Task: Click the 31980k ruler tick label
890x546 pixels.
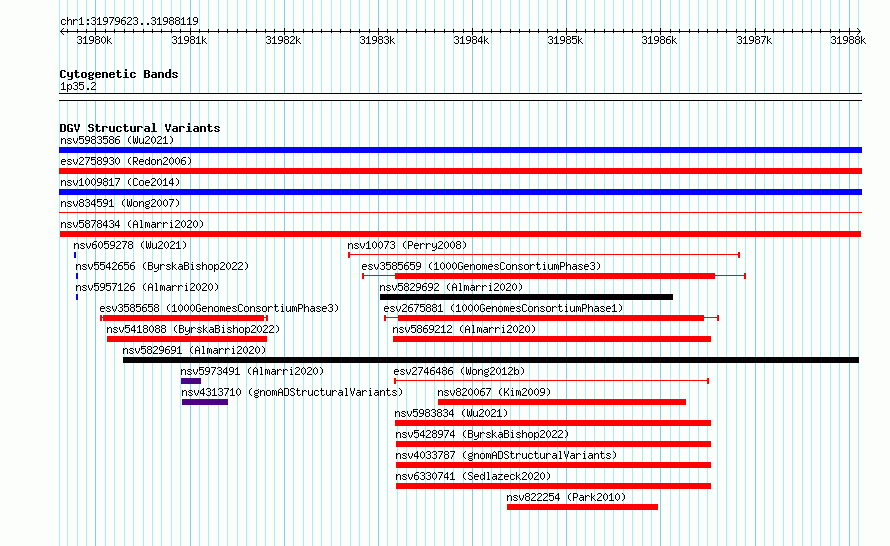Action: 94,40
